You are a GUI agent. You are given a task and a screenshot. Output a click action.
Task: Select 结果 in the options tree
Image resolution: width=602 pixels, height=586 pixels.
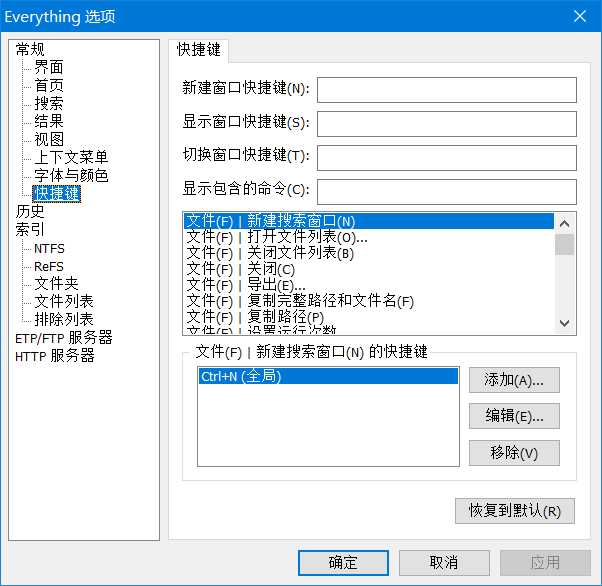click(49, 121)
